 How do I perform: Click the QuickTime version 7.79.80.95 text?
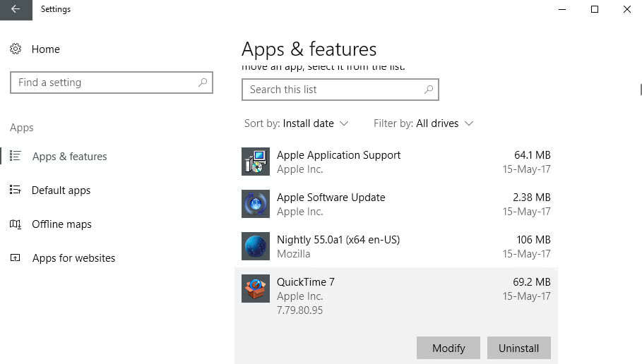point(299,310)
